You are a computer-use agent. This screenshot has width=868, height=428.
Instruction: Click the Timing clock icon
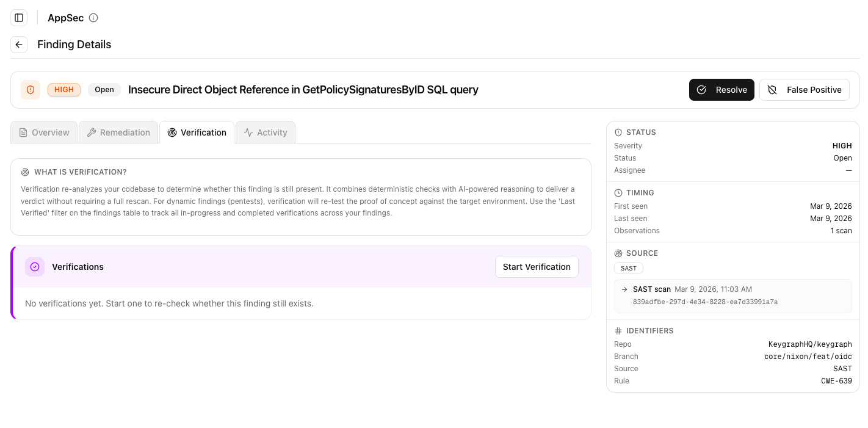coord(618,193)
